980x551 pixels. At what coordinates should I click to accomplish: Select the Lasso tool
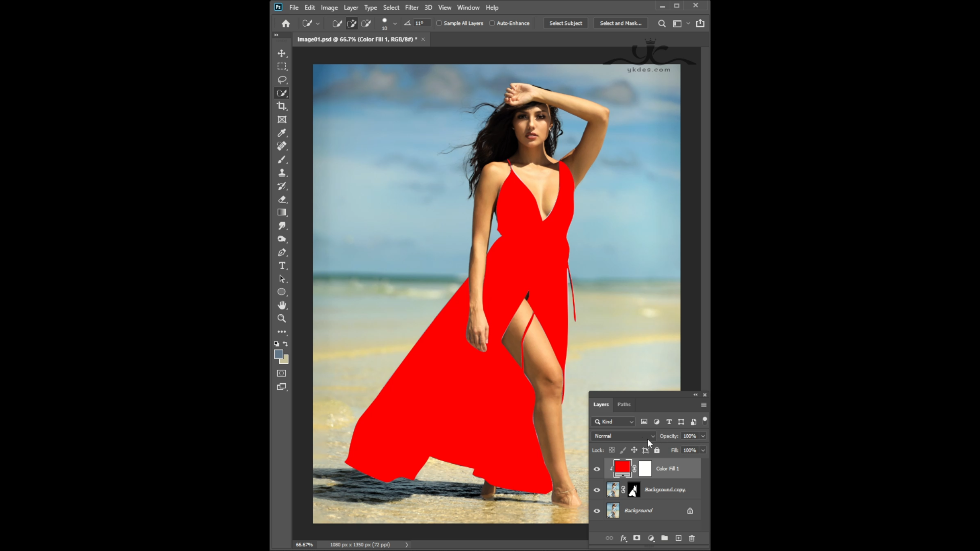[281, 80]
